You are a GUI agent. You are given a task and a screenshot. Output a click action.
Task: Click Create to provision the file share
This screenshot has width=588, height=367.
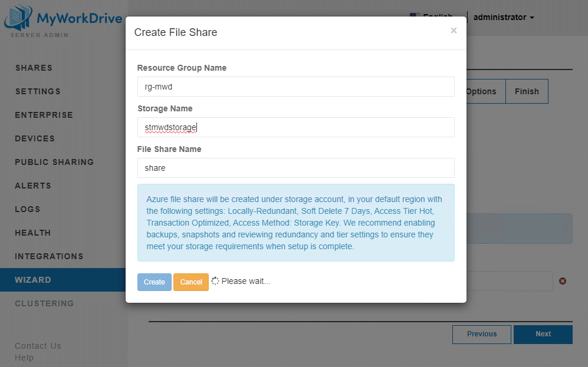pyautogui.click(x=154, y=282)
